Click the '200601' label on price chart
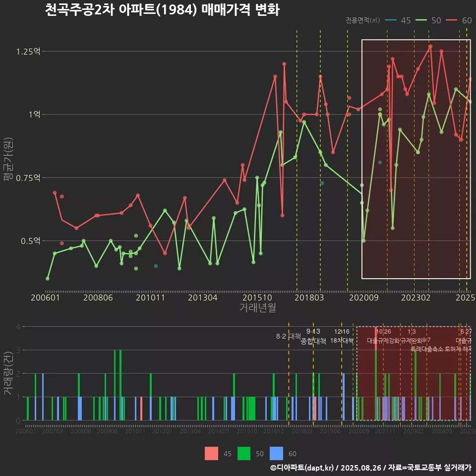The image size is (476, 476). tap(45, 297)
